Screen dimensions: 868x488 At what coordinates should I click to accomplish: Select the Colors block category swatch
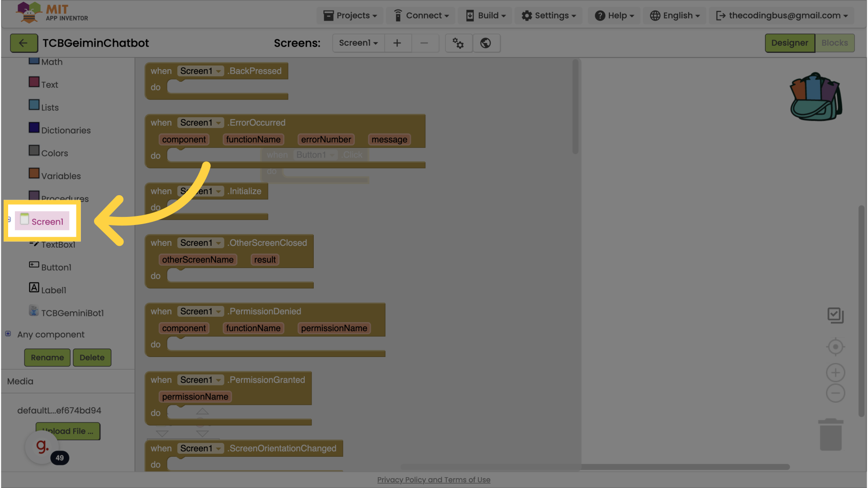[34, 150]
